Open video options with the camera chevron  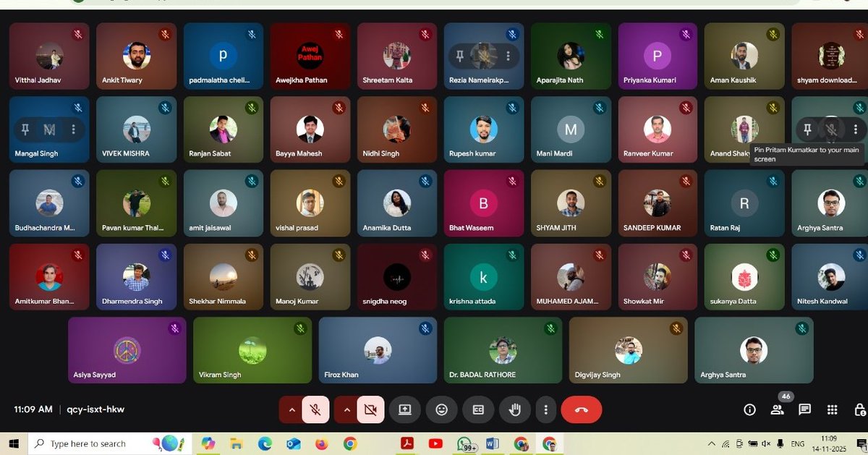point(348,409)
